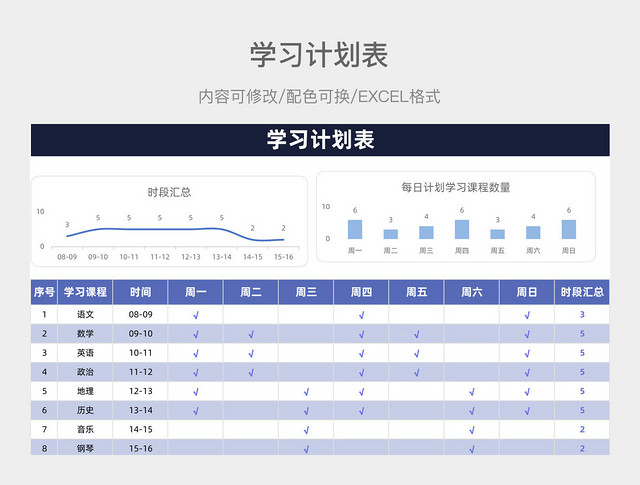Select the 周三 table column header
The width and height of the screenshot is (640, 485).
tap(306, 292)
